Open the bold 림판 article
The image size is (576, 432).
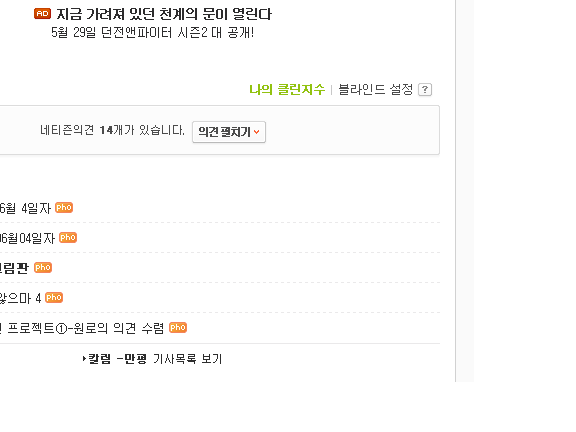[x=14, y=268]
